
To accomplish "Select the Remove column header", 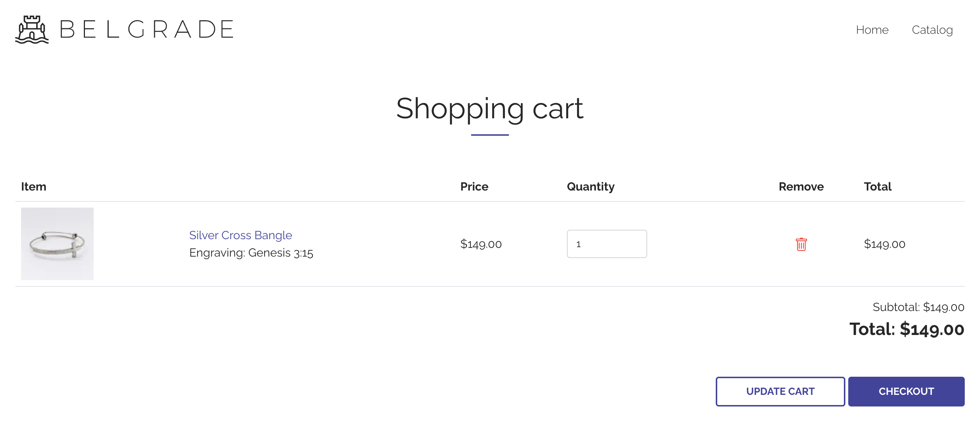I will pos(801,186).
